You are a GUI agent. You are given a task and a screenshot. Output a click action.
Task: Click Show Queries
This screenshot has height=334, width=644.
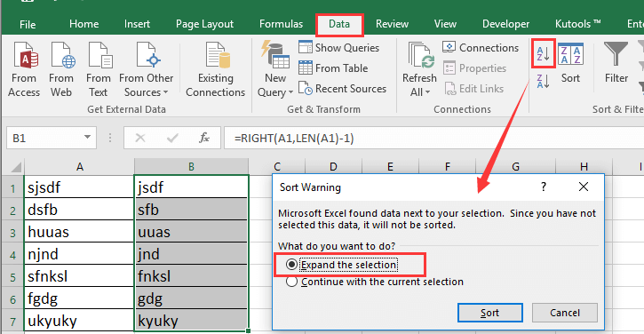(x=338, y=48)
